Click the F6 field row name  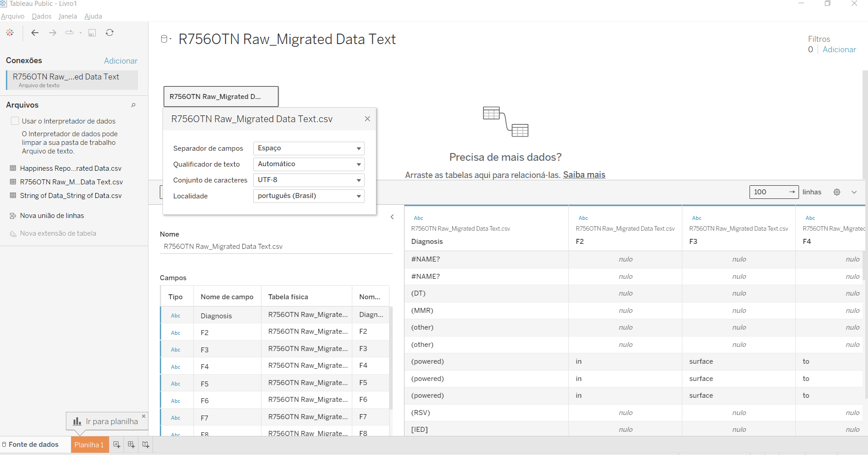pyautogui.click(x=205, y=401)
